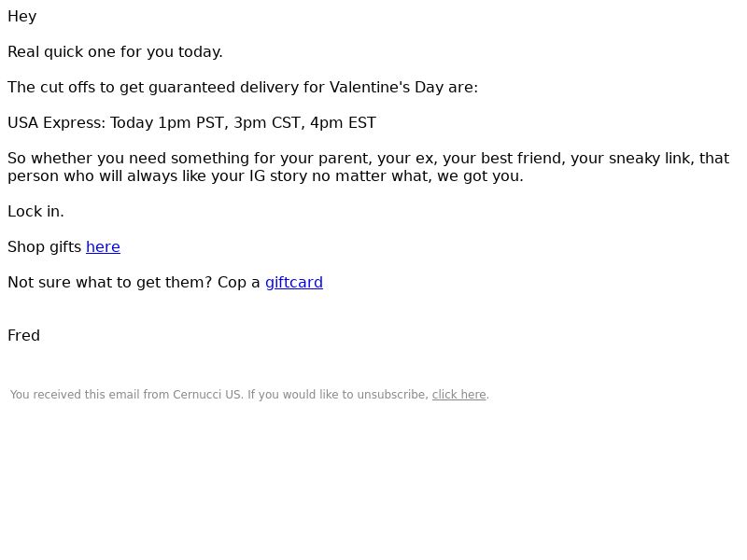
Task: Click the 'Shop gifts' text before the link
Action: (x=44, y=246)
